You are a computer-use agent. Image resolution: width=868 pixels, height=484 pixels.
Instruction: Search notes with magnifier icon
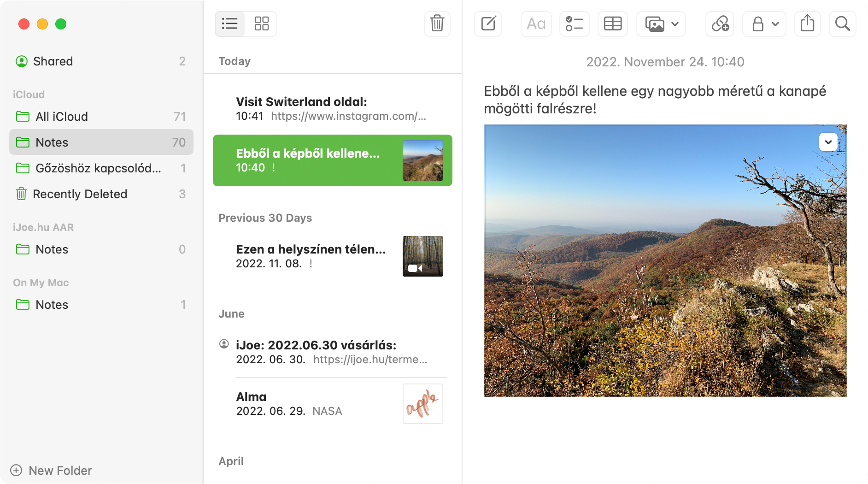coord(843,24)
